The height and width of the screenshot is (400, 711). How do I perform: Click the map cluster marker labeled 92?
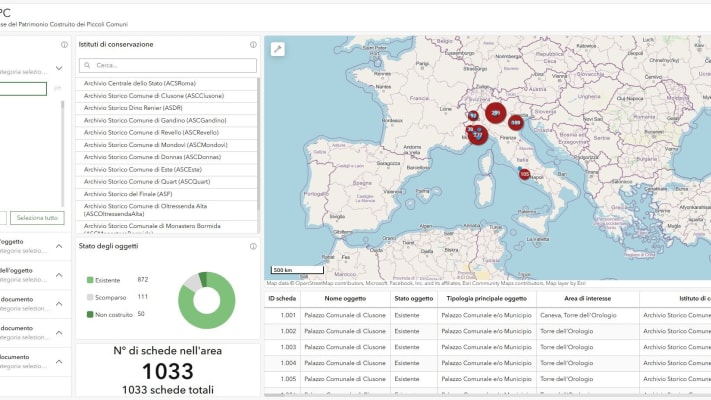(x=473, y=116)
